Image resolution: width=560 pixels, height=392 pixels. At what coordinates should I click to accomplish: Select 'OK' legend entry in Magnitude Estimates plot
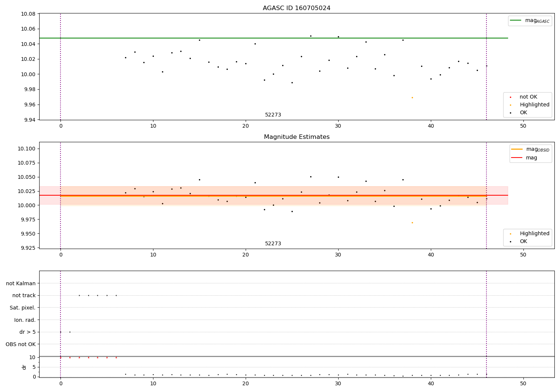click(x=523, y=242)
